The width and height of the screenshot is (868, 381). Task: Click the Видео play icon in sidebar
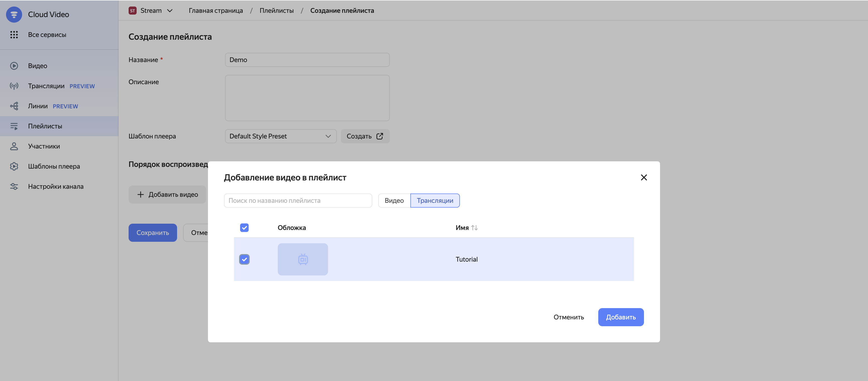click(x=14, y=66)
